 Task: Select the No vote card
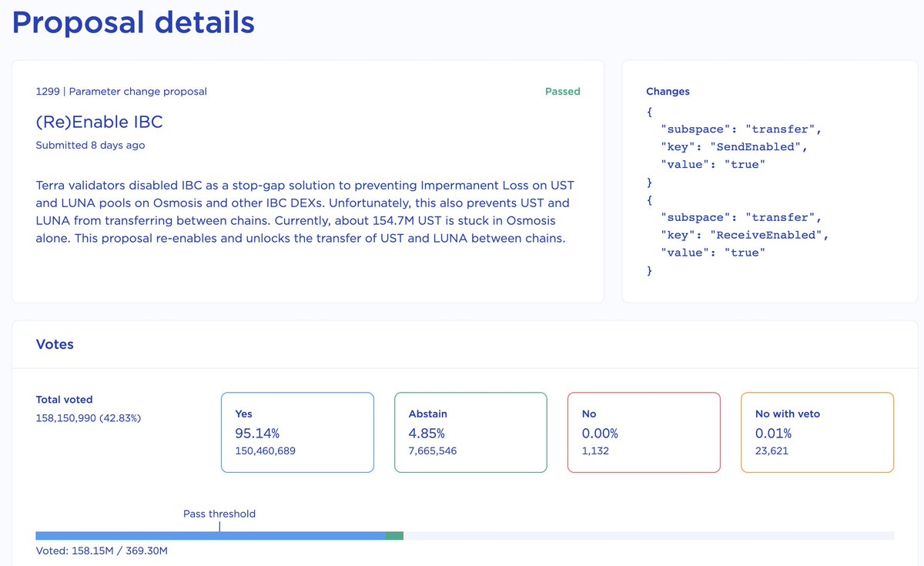point(644,432)
